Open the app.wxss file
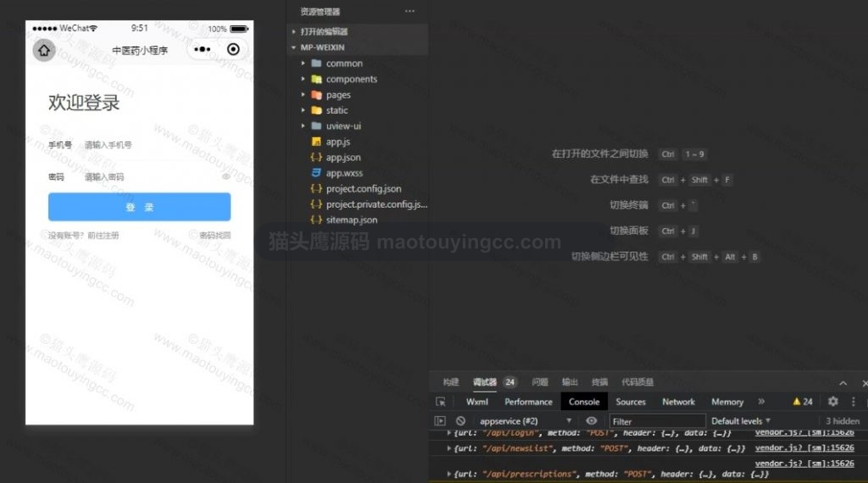Screen dimensions: 868x483 coord(344,173)
